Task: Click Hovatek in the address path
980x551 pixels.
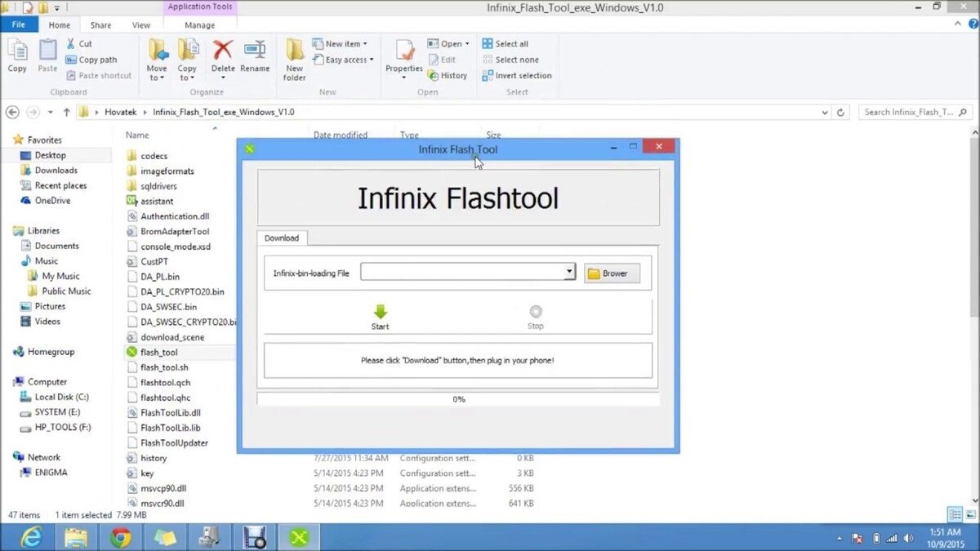Action: 122,112
